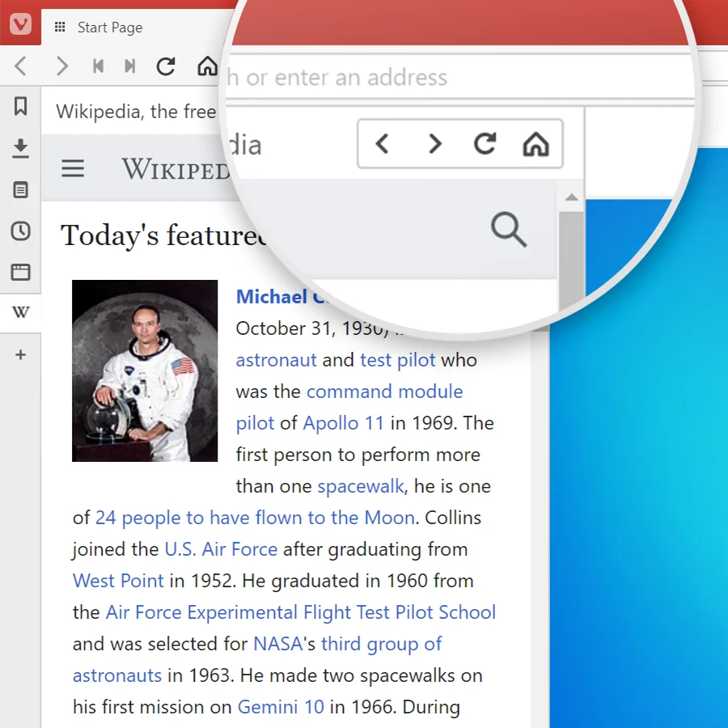Click the magnified Wikipedia search icon
The image size is (728, 728).
tap(509, 231)
